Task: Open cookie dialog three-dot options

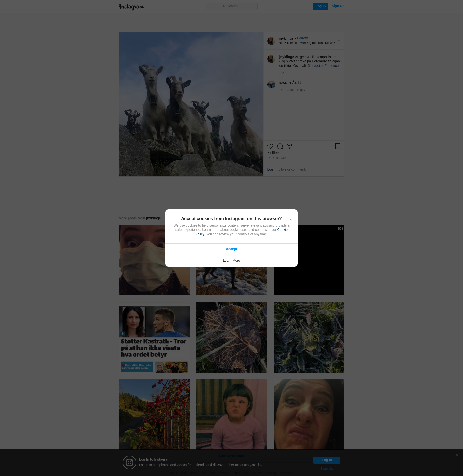Action: (x=292, y=219)
